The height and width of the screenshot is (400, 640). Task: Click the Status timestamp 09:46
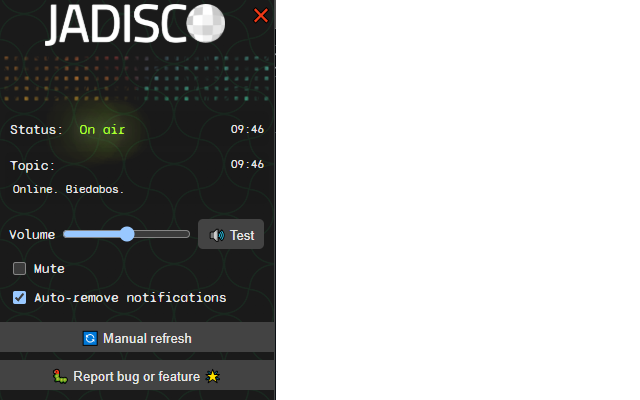coord(247,129)
